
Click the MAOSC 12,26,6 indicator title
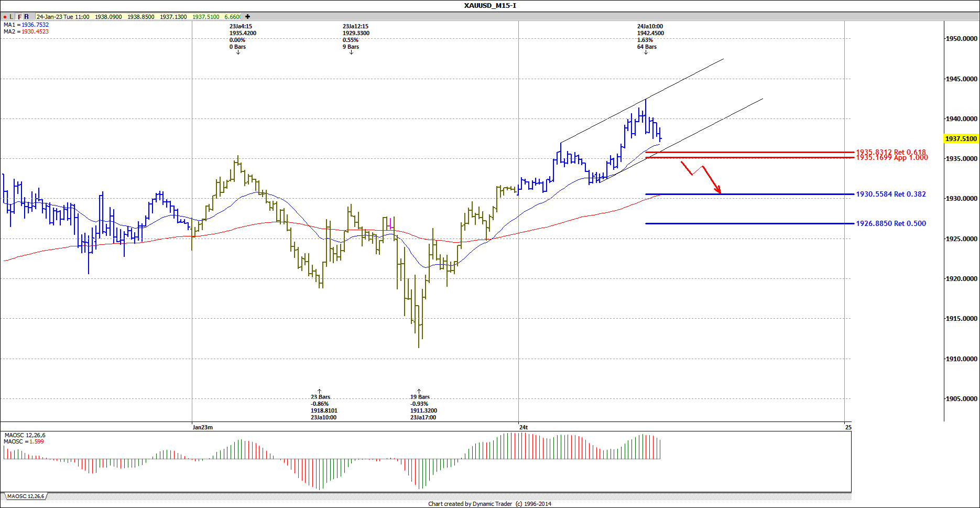[25, 435]
